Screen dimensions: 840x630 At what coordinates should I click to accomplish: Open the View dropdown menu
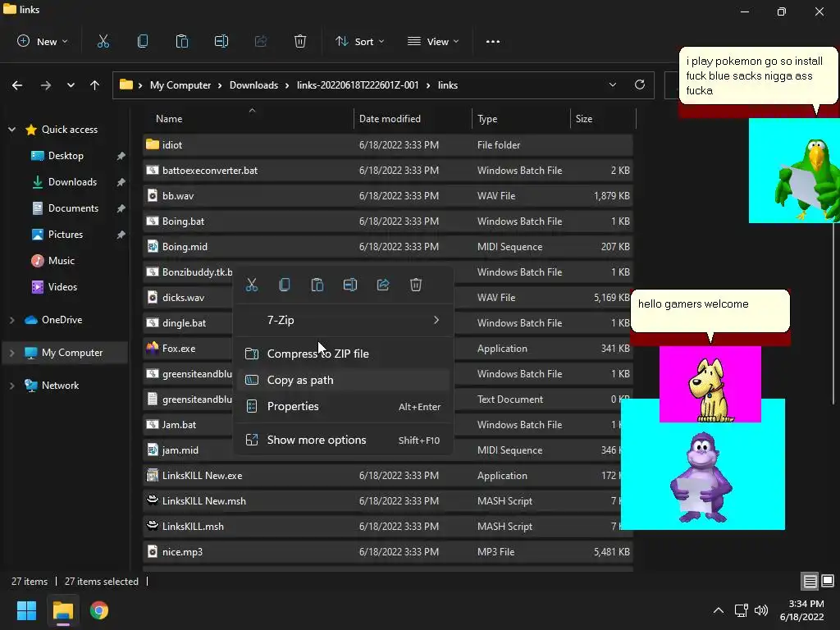(x=433, y=41)
